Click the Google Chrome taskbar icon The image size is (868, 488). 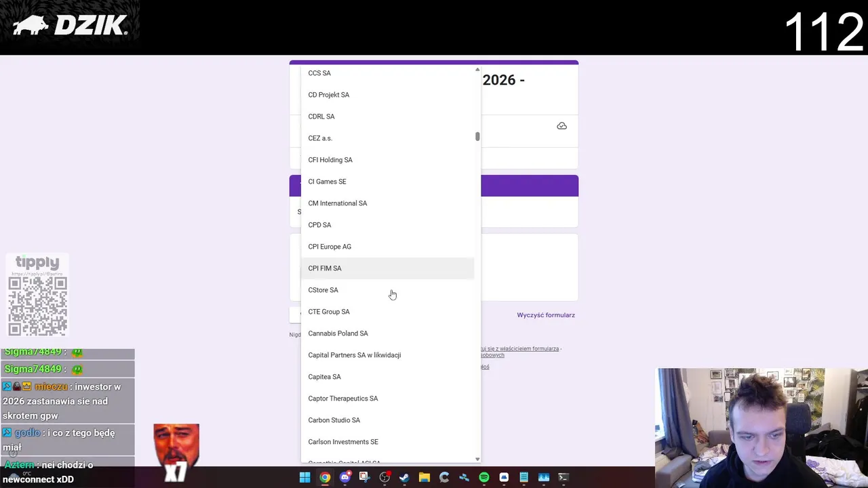[325, 477]
